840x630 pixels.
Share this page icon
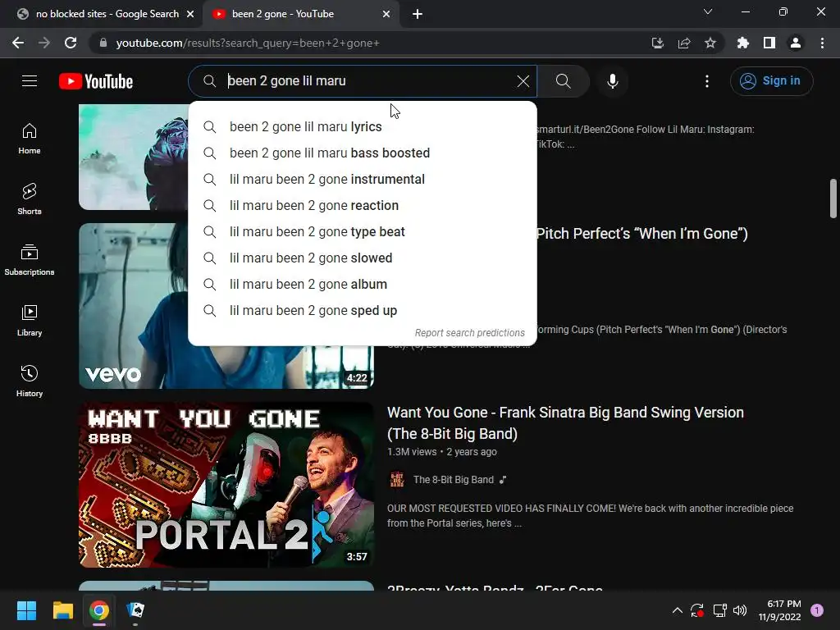(x=684, y=43)
